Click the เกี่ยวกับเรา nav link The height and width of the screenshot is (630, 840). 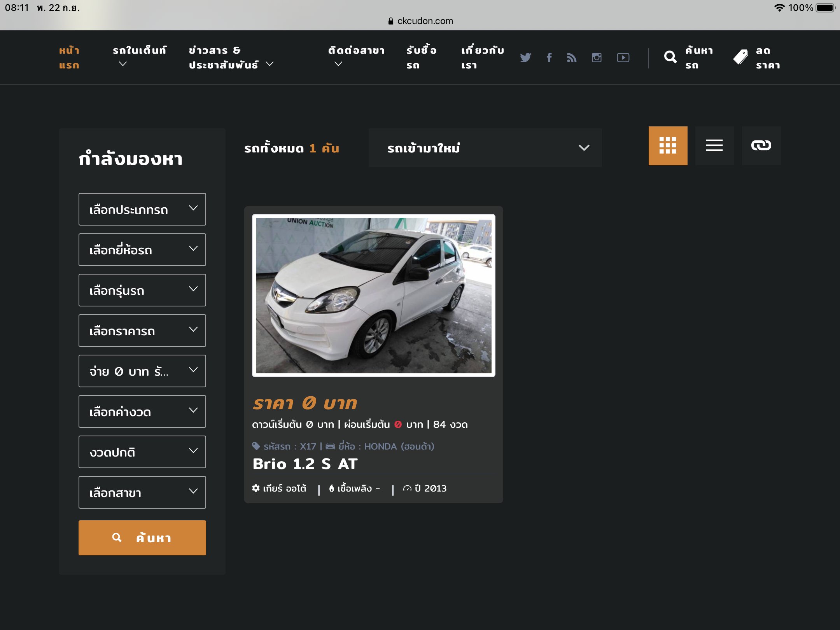click(482, 58)
